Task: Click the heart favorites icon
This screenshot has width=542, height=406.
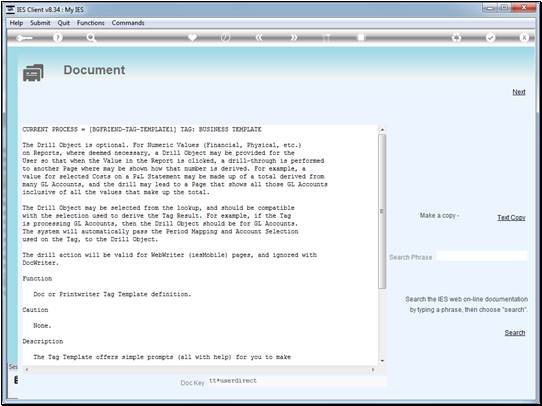Action: tap(193, 37)
